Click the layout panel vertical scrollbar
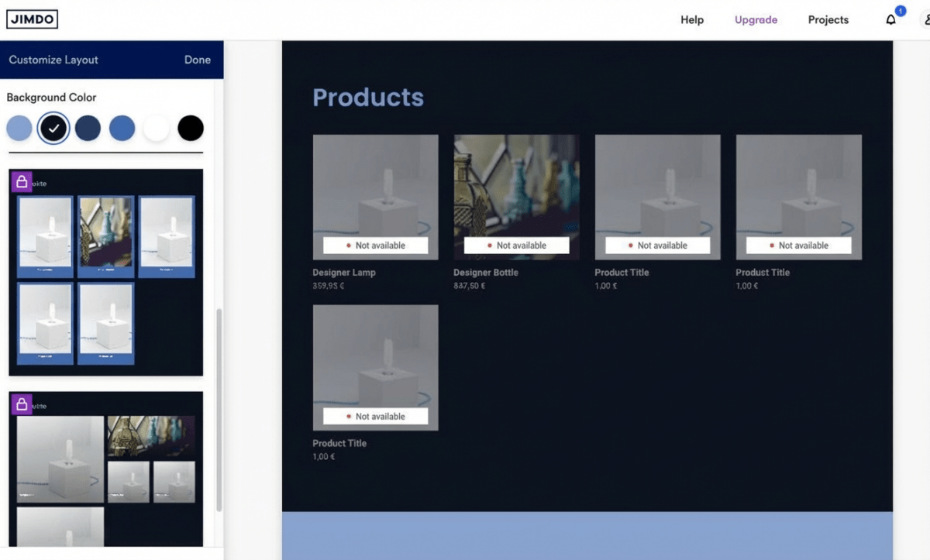930x560 pixels. [x=219, y=409]
